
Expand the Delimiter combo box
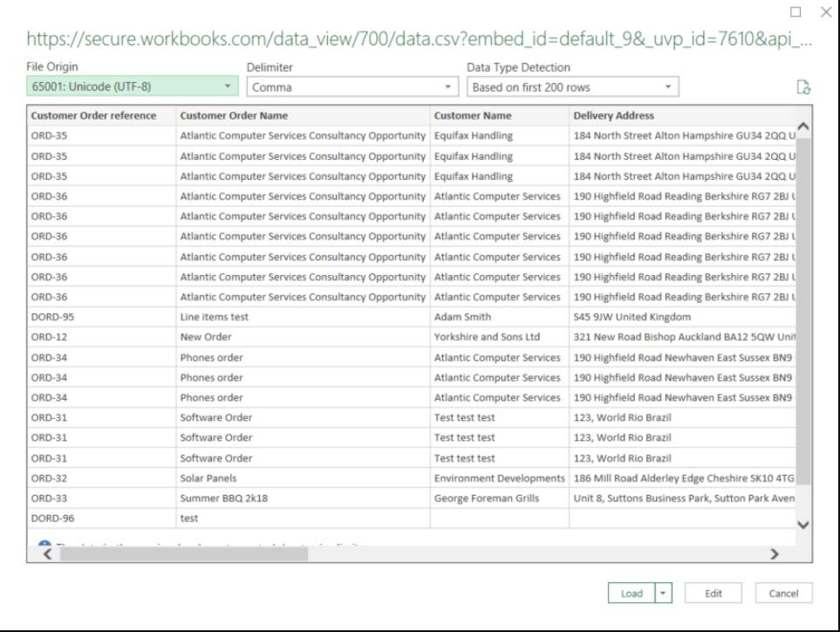click(352, 87)
